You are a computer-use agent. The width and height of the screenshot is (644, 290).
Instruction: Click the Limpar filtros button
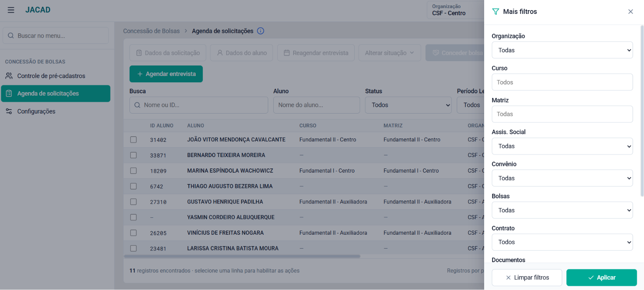point(527,278)
